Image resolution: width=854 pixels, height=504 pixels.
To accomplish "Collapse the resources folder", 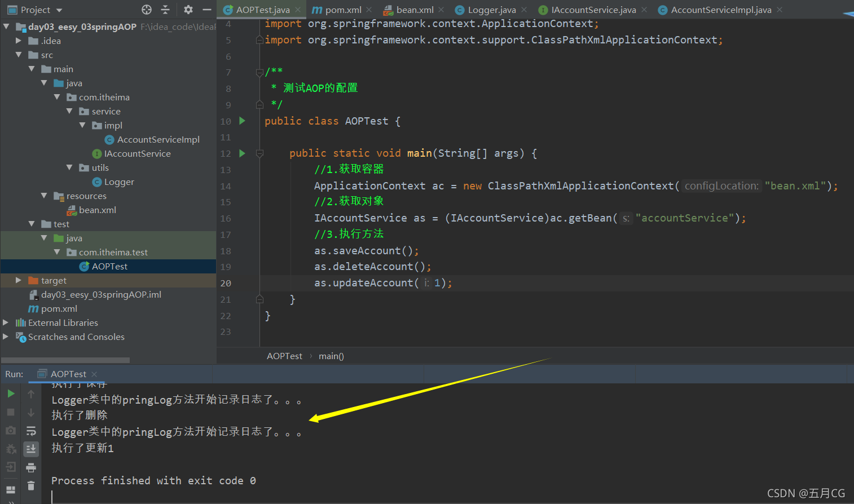I will click(44, 196).
